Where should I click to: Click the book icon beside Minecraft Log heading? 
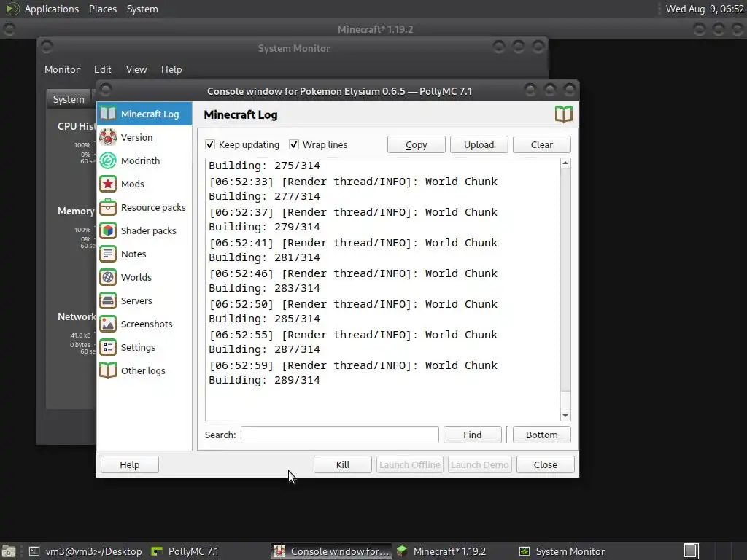coord(564,114)
